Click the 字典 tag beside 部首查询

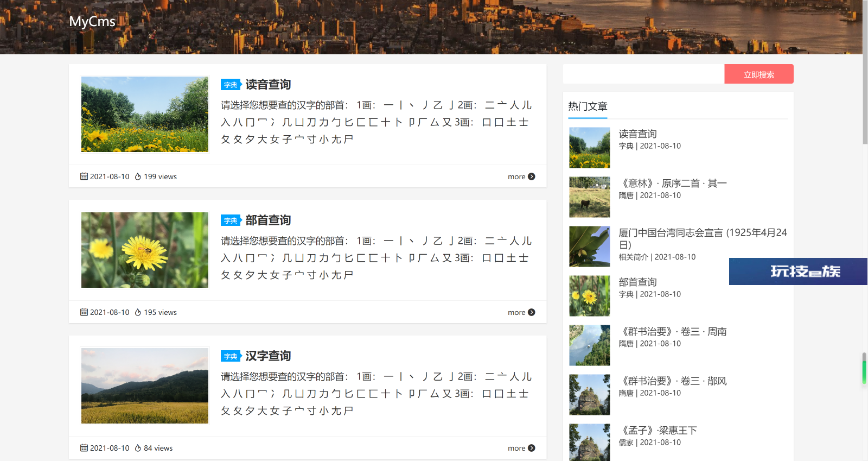coord(231,220)
